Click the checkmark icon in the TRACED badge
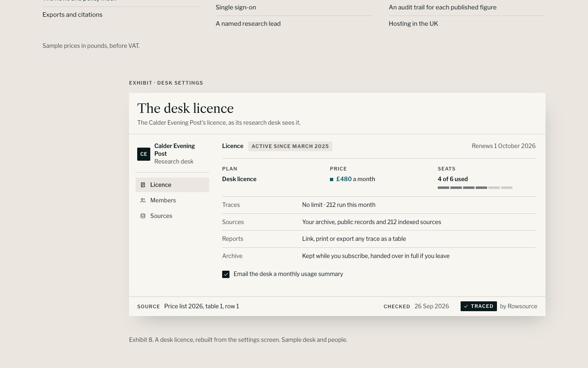The height and width of the screenshot is (368, 588). tap(466, 306)
